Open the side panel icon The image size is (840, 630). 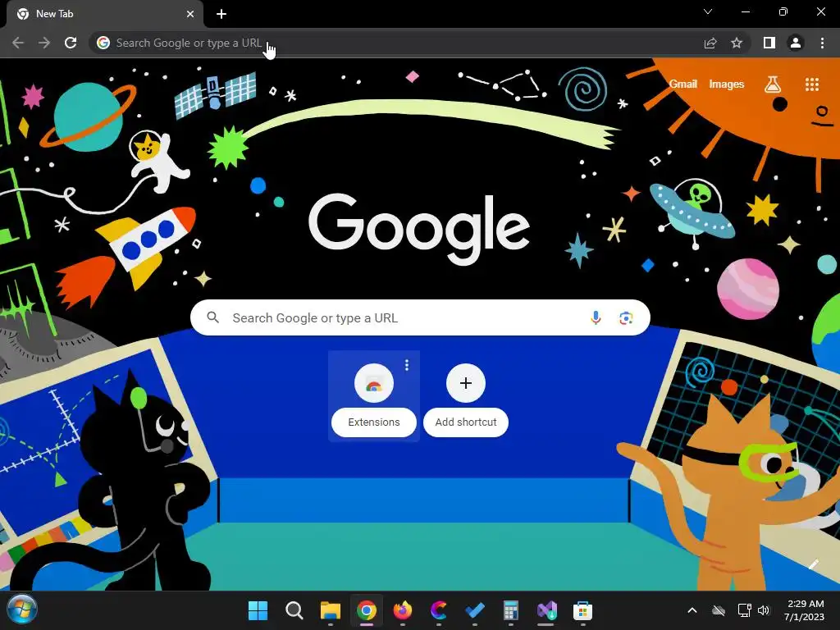(x=769, y=43)
